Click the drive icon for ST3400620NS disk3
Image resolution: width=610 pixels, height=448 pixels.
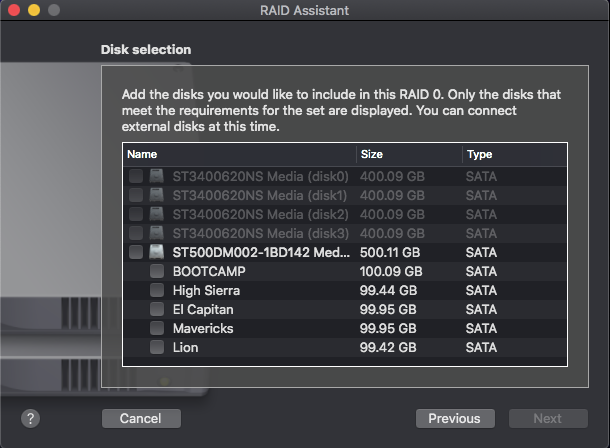(156, 233)
